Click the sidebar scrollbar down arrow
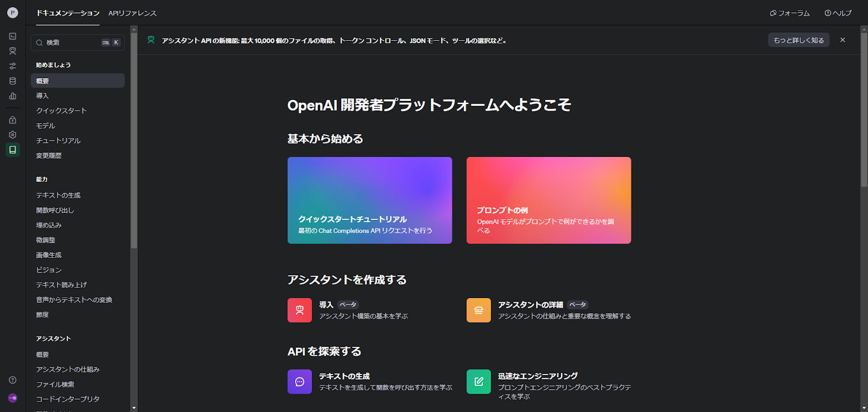 (x=134, y=408)
